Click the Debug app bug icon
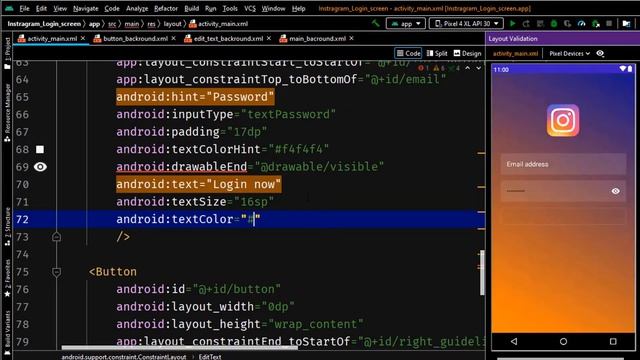Viewport: 640px width, 360px height. [554, 24]
